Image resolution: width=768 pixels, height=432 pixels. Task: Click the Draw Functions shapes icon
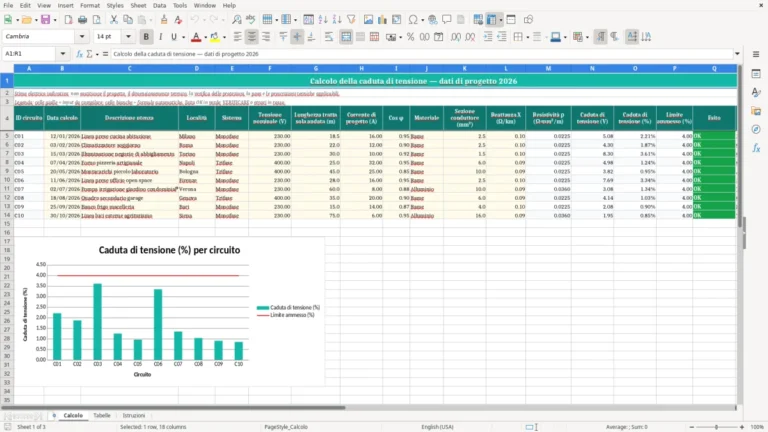pyautogui.click(x=528, y=20)
